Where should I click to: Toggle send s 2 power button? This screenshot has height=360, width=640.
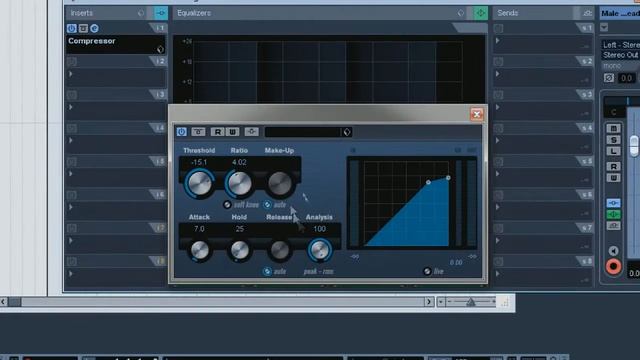(x=498, y=62)
